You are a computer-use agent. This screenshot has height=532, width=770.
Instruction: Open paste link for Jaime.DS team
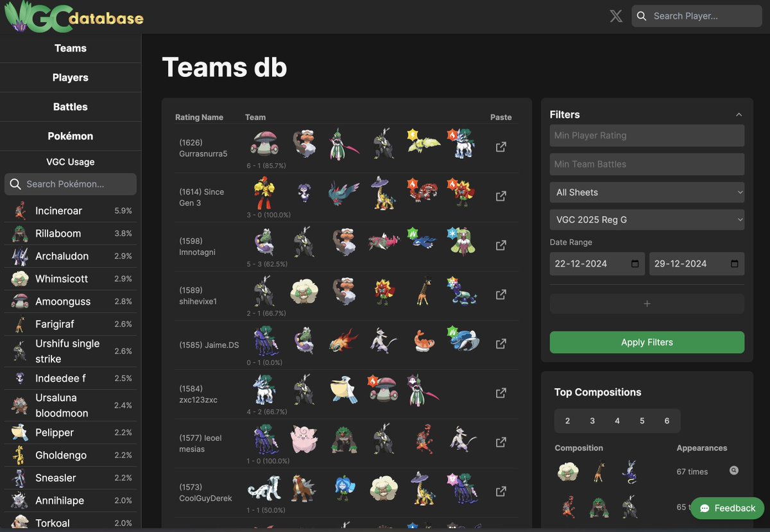click(x=501, y=344)
